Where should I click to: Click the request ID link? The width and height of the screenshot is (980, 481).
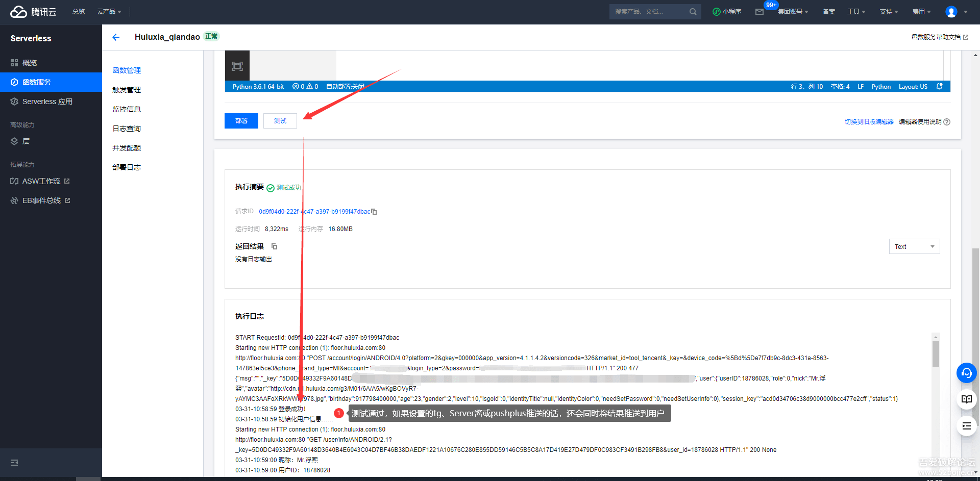coord(314,212)
